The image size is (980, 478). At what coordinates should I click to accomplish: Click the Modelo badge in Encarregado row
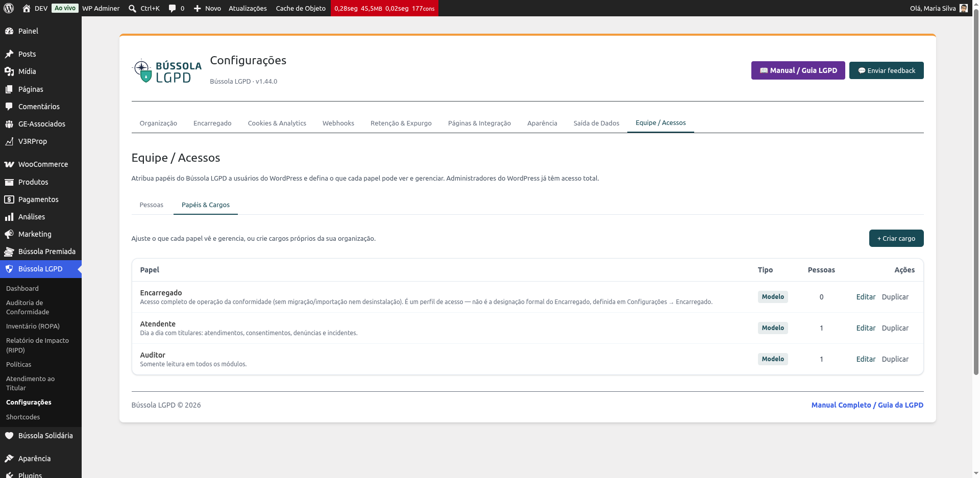click(x=773, y=297)
